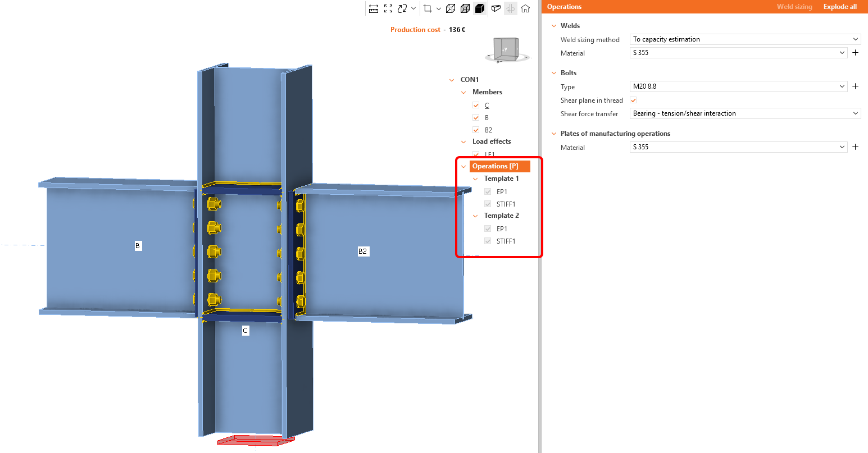Click the zoom to fit icon
The height and width of the screenshot is (453, 868).
(x=388, y=8)
